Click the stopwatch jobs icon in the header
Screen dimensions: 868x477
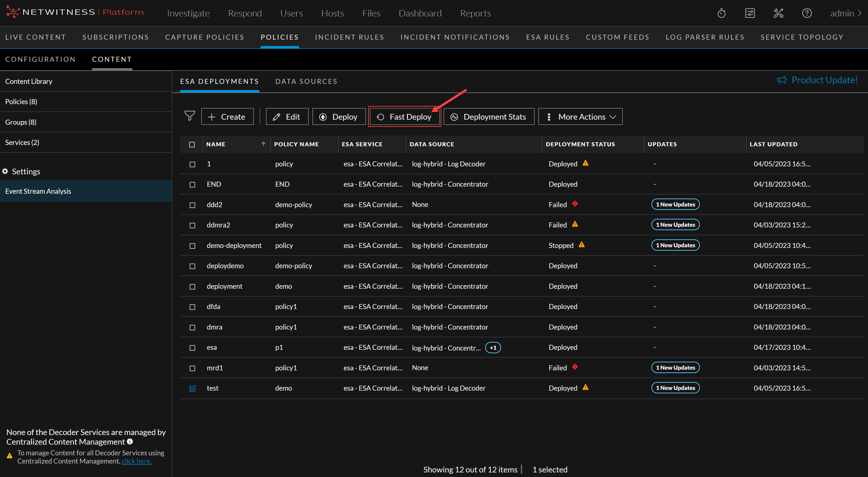pyautogui.click(x=721, y=13)
